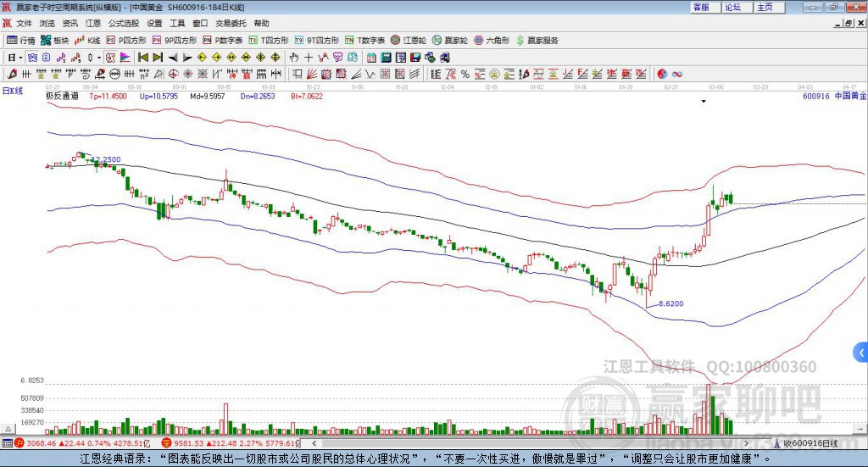Open the 江恩 menu
Viewport: 868px width, 467px height.
pyautogui.click(x=93, y=23)
